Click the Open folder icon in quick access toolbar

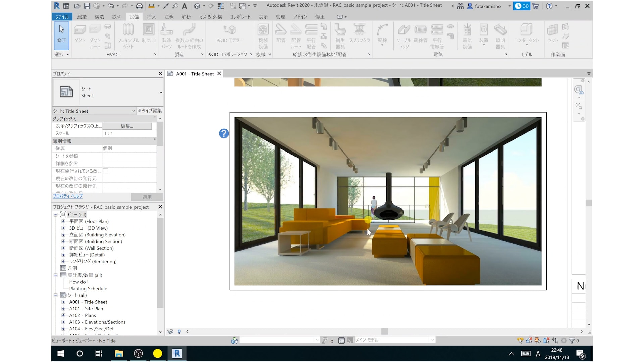pyautogui.click(x=77, y=6)
